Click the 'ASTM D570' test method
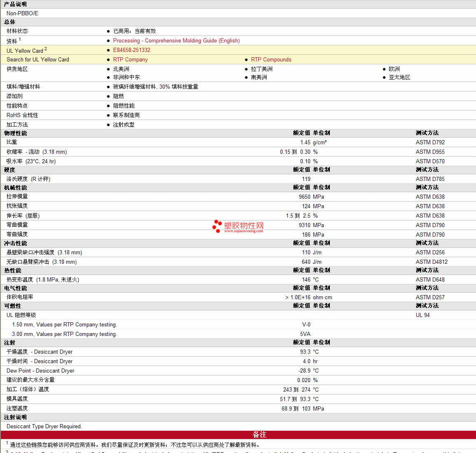This screenshot has width=476, height=453. coord(430,161)
